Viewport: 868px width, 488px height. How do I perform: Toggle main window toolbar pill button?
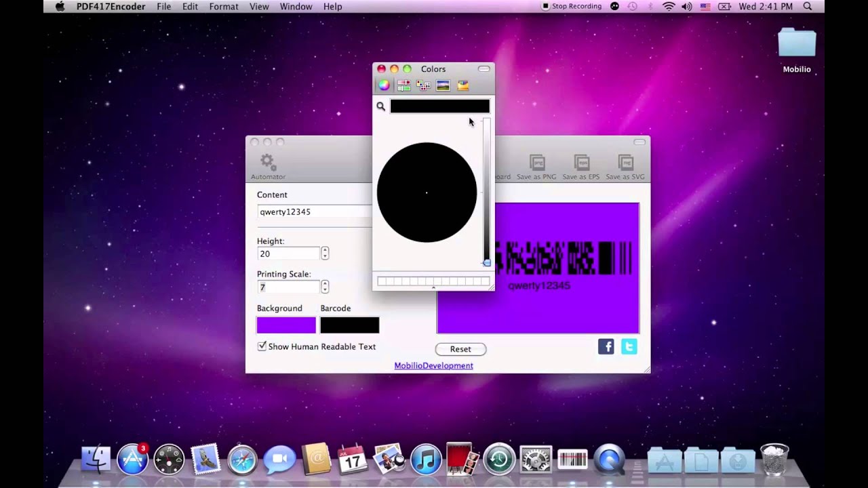(x=639, y=142)
